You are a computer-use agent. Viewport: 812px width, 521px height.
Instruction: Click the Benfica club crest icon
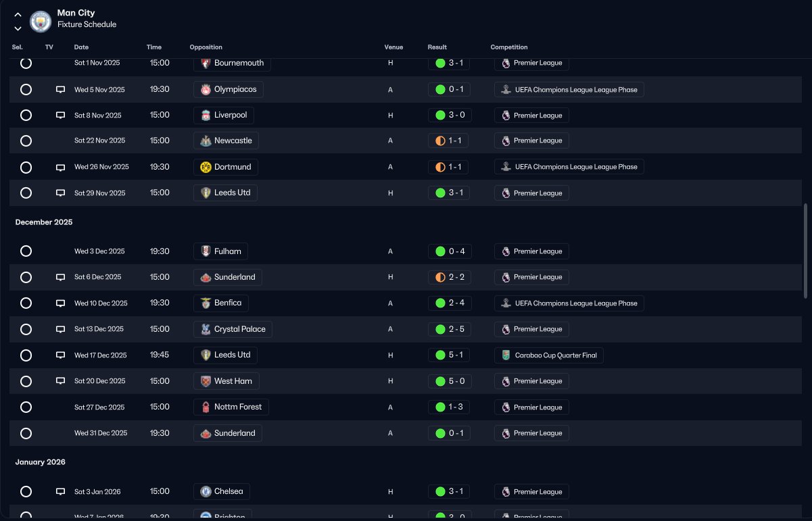pos(206,303)
